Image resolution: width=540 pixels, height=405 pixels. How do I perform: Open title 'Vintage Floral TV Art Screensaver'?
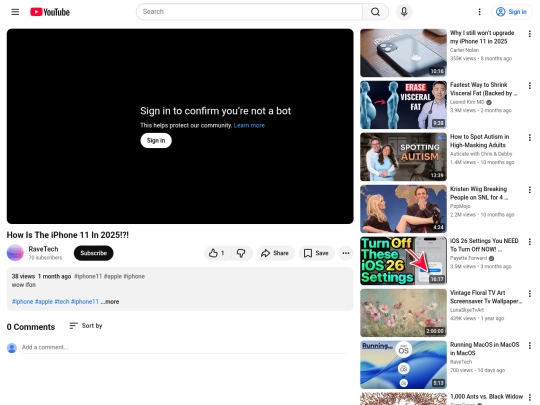(x=486, y=297)
